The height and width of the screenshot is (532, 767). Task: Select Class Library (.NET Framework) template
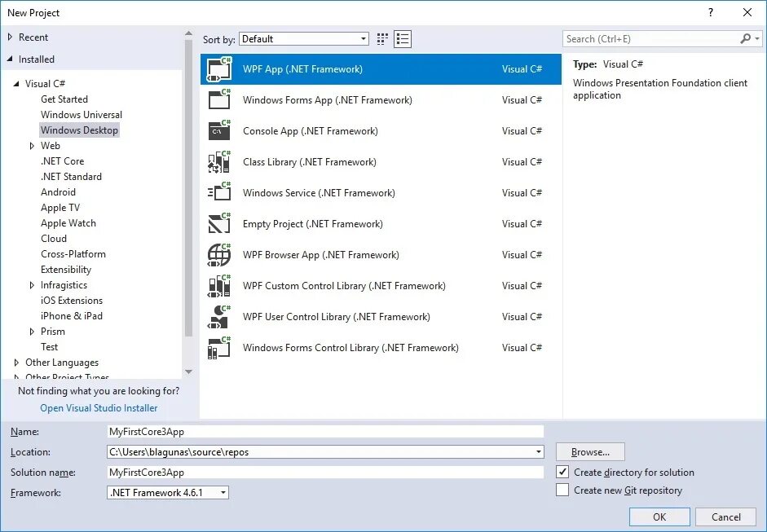tap(381, 162)
